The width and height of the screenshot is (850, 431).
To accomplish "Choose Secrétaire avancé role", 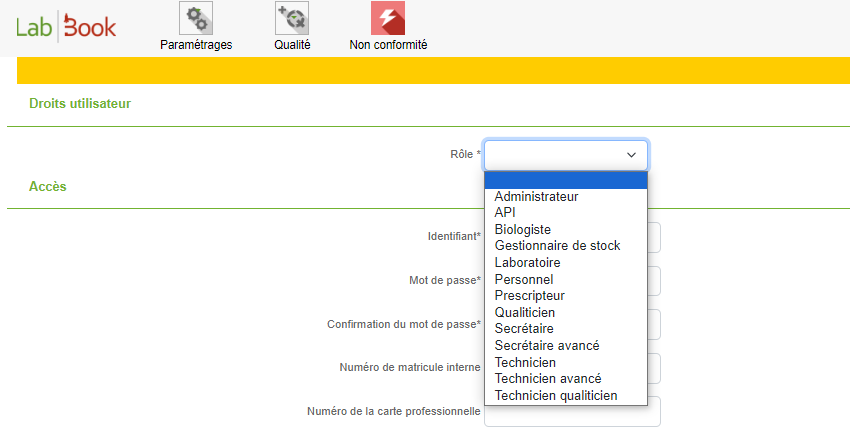I will tap(547, 345).
